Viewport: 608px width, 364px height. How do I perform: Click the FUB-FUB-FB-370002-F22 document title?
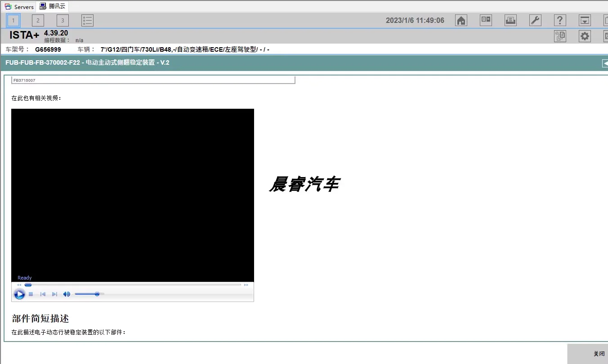[88, 63]
